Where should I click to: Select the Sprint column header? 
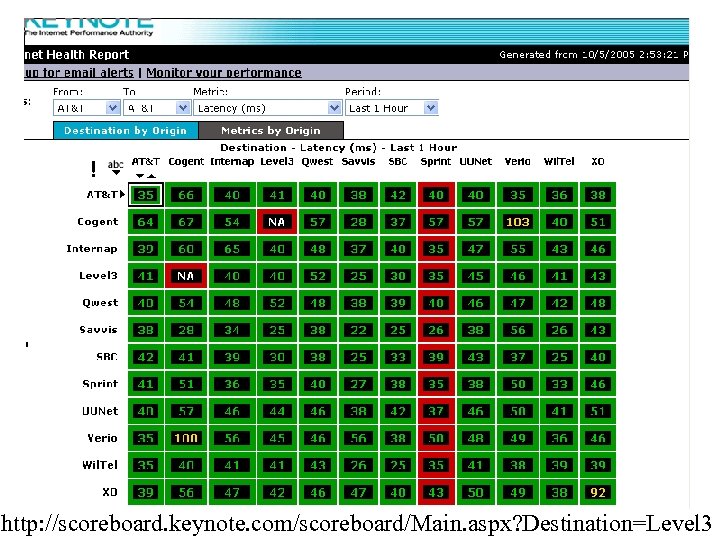[x=436, y=162]
